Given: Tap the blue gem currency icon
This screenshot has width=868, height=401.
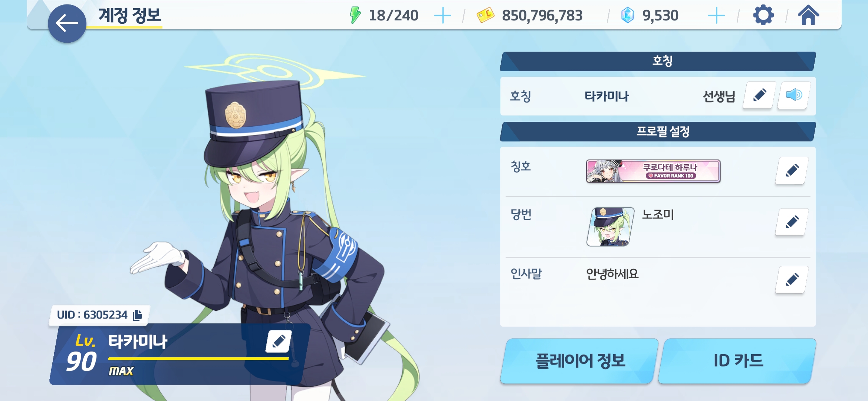Looking at the screenshot, I should click(x=628, y=16).
